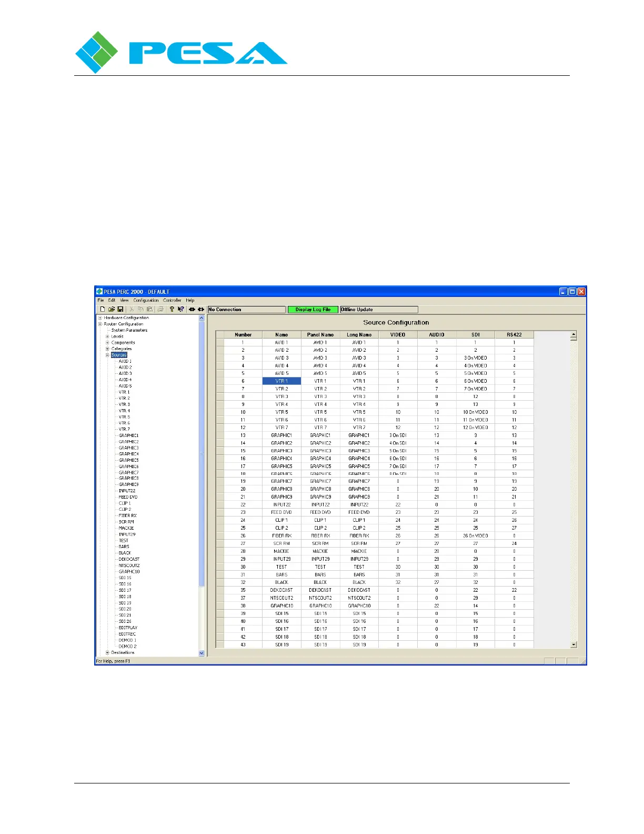Click the Open file folder icon

[112, 310]
